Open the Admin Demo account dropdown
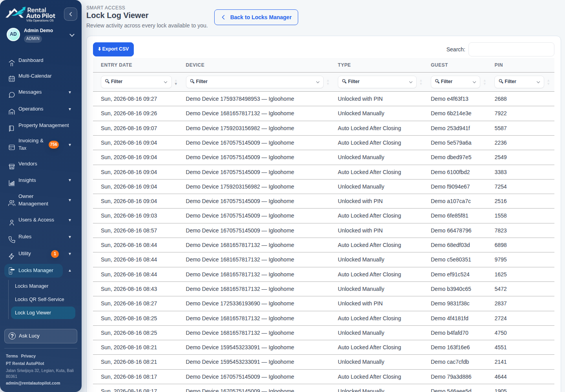Screen dimensions: 565x392 [x=72, y=35]
